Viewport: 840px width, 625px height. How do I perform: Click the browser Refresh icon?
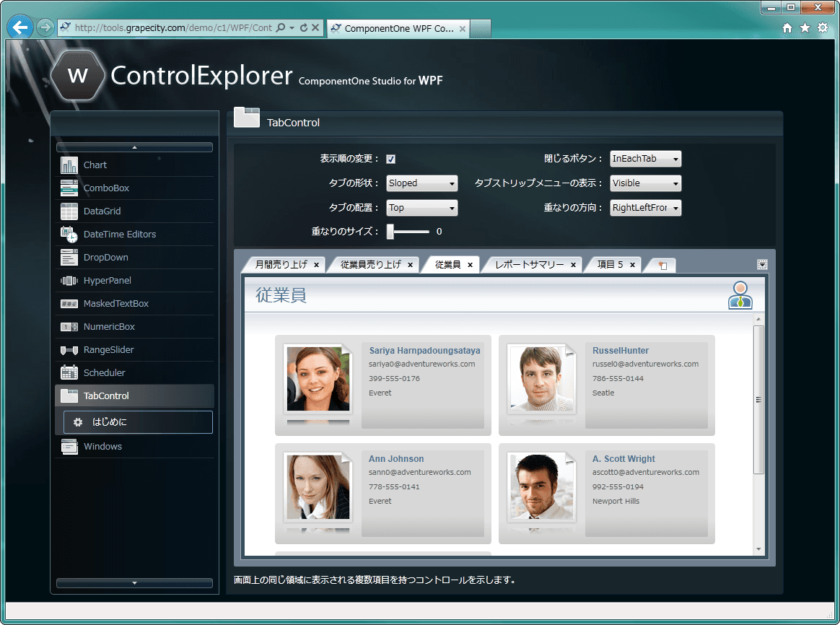pyautogui.click(x=304, y=28)
